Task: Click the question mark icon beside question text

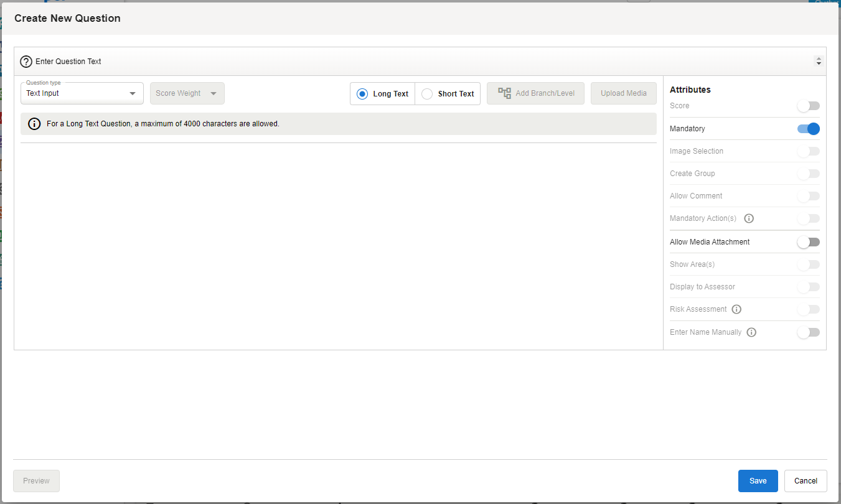Action: click(26, 62)
